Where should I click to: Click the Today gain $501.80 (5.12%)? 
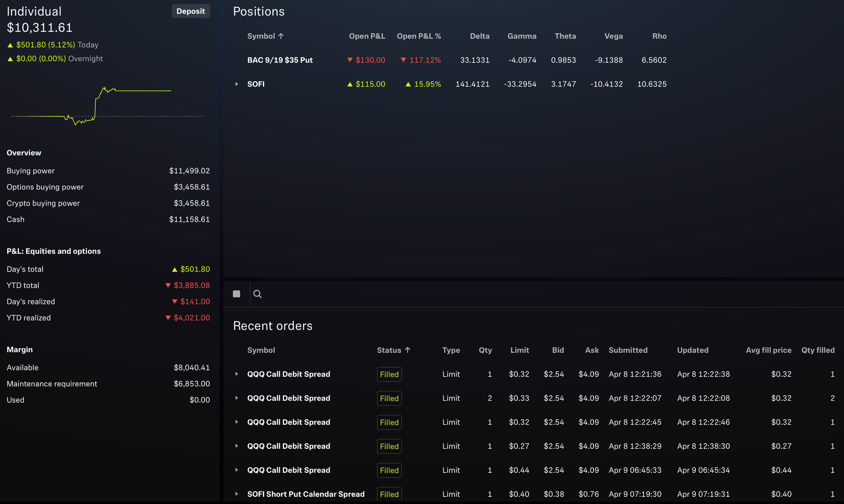(46, 45)
